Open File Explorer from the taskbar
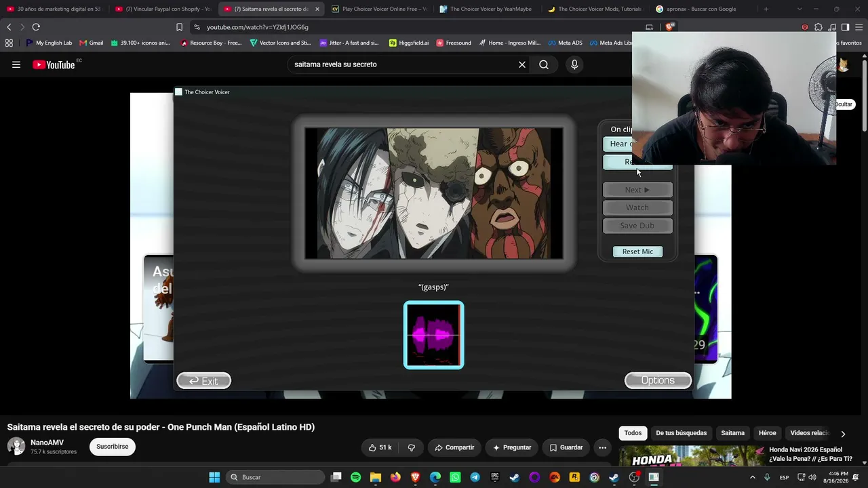Image resolution: width=868 pixels, height=488 pixels. pyautogui.click(x=376, y=477)
